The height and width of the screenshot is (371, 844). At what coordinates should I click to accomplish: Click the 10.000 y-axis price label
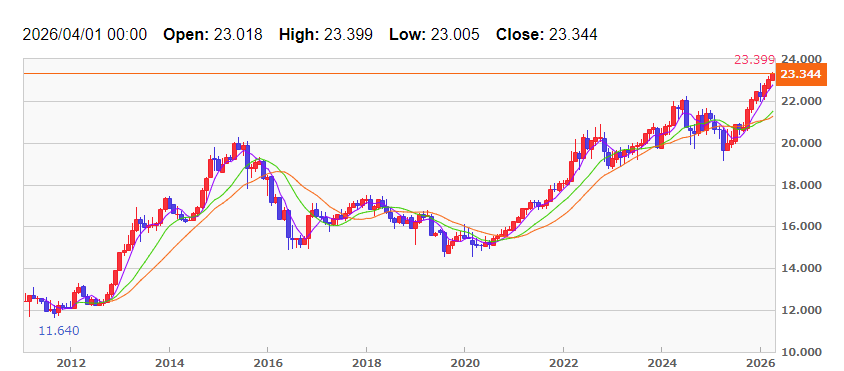(801, 352)
